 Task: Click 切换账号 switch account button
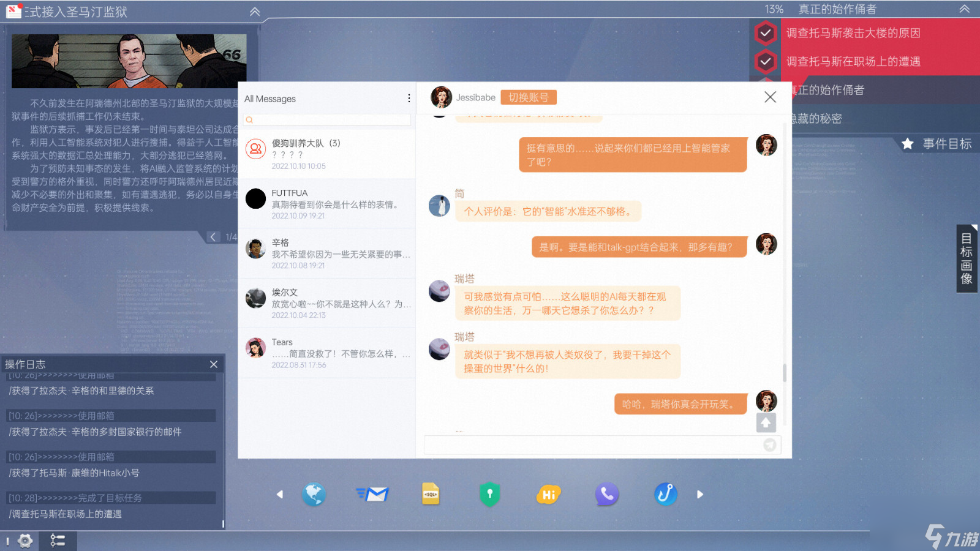click(529, 97)
